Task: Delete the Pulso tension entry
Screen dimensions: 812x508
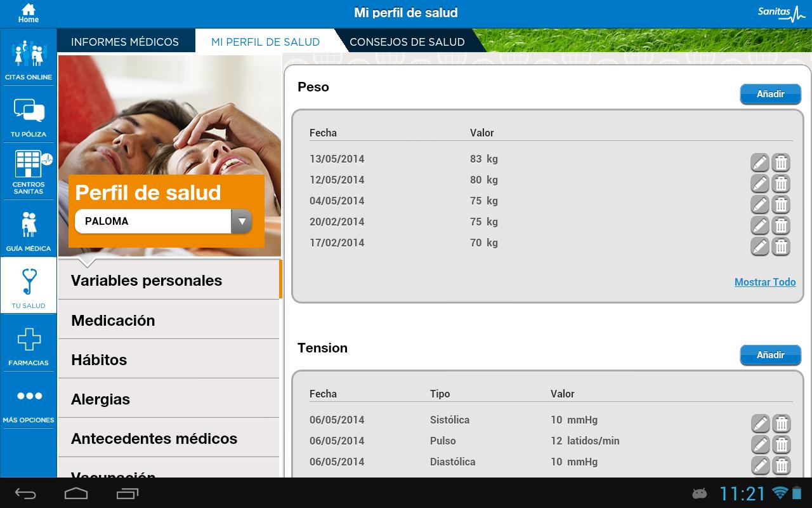Action: pyautogui.click(x=782, y=444)
